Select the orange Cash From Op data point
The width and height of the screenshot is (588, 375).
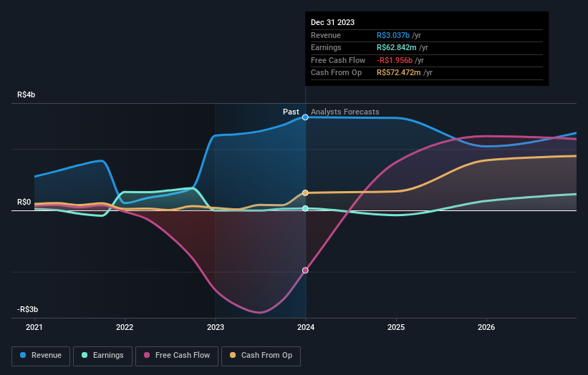(305, 193)
